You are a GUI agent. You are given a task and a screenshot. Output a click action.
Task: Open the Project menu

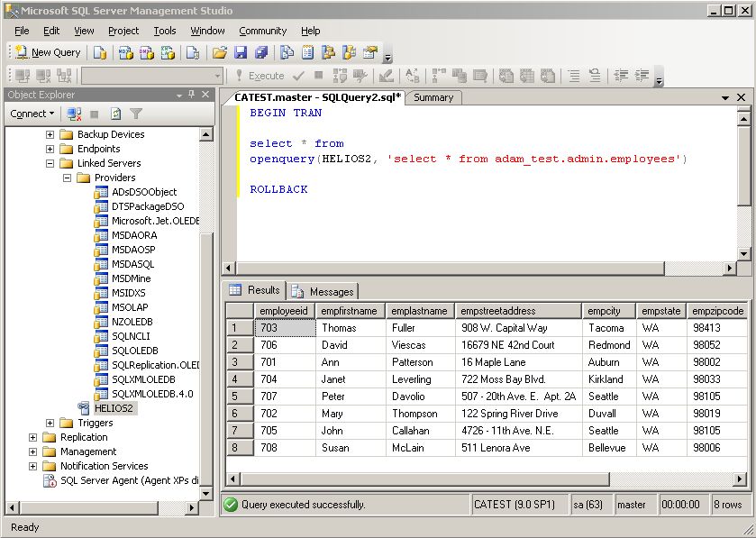point(123,31)
